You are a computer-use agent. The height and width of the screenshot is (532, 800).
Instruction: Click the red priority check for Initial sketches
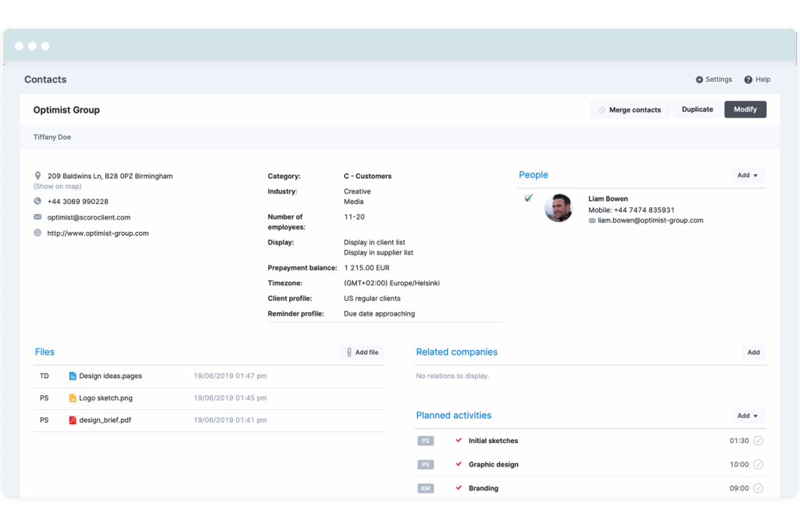[x=459, y=440]
